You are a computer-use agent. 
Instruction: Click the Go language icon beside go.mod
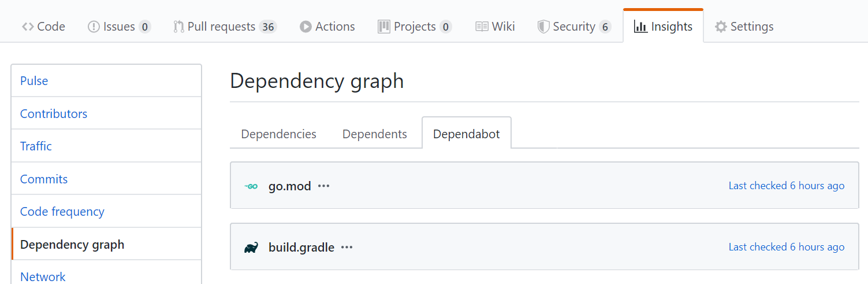[251, 186]
